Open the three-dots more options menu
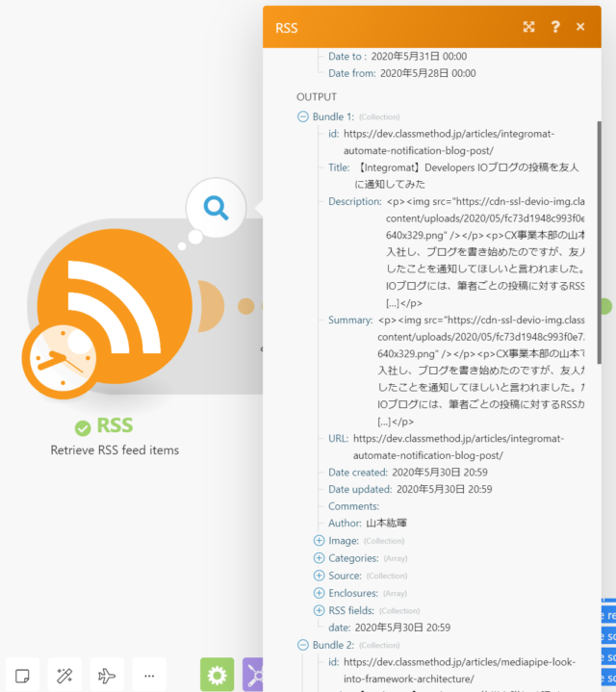 149,675
